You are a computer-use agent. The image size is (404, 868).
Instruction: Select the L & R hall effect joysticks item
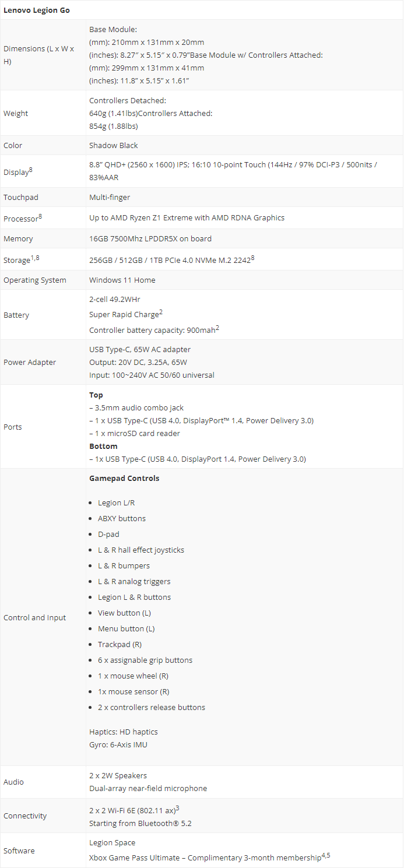(x=141, y=550)
